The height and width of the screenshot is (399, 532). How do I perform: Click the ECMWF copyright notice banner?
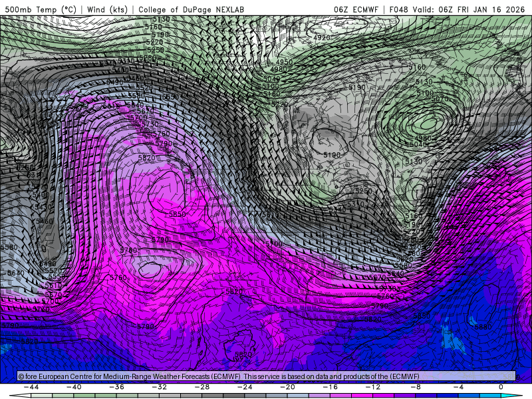266,376
